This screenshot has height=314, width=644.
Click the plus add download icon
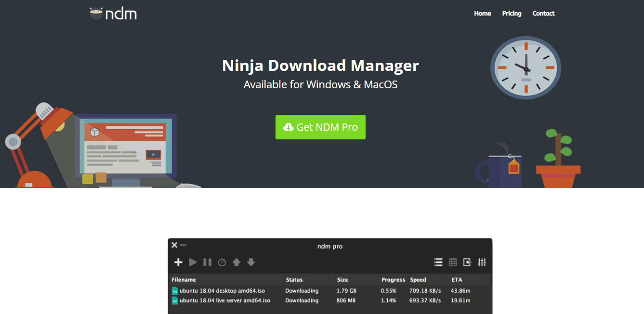pyautogui.click(x=178, y=262)
